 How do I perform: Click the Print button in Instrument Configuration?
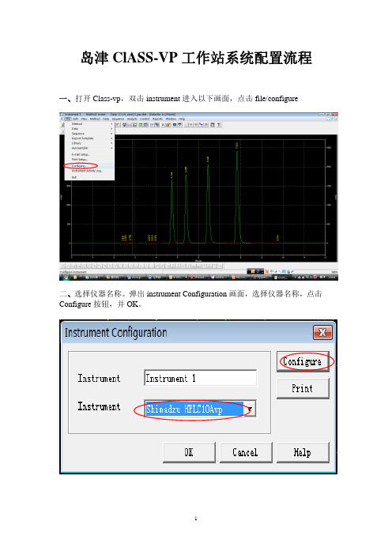pyautogui.click(x=303, y=388)
